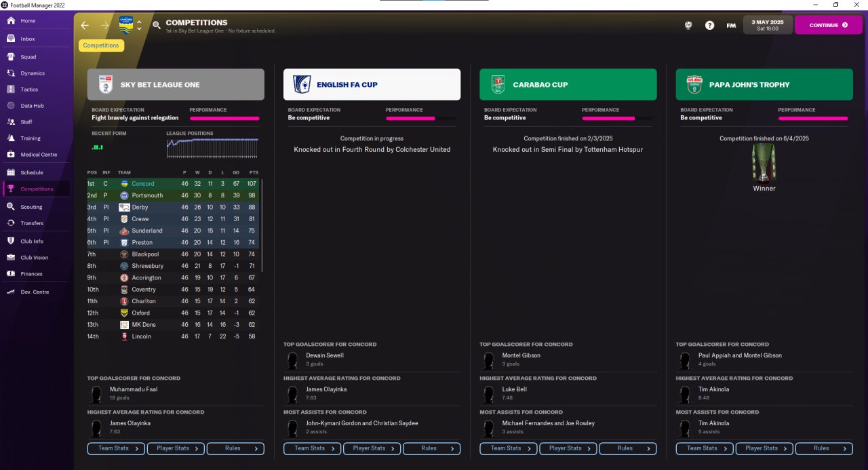The image size is (868, 470).
Task: Click the Continue button
Action: pos(828,25)
